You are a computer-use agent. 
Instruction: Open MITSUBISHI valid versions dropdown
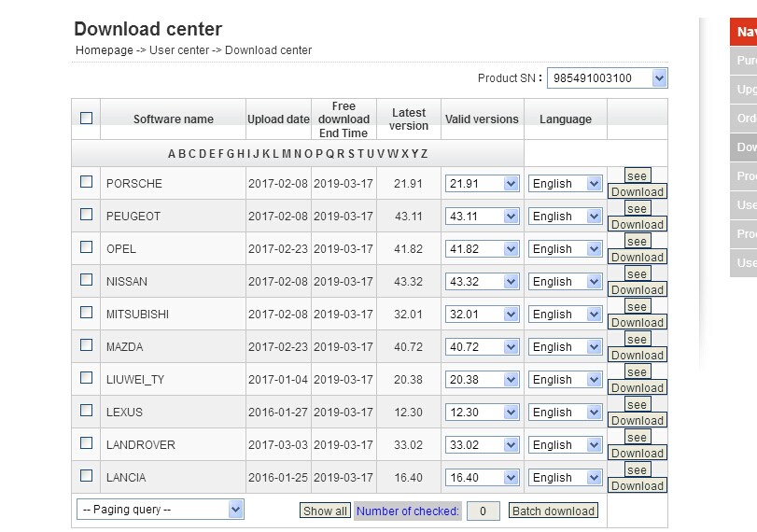(482, 315)
